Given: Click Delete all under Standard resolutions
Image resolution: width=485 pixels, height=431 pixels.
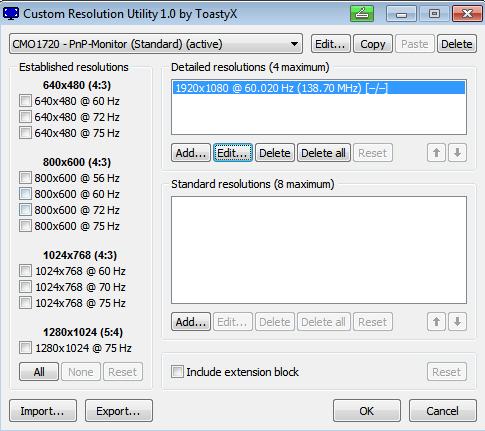Looking at the screenshot, I should point(324,322).
